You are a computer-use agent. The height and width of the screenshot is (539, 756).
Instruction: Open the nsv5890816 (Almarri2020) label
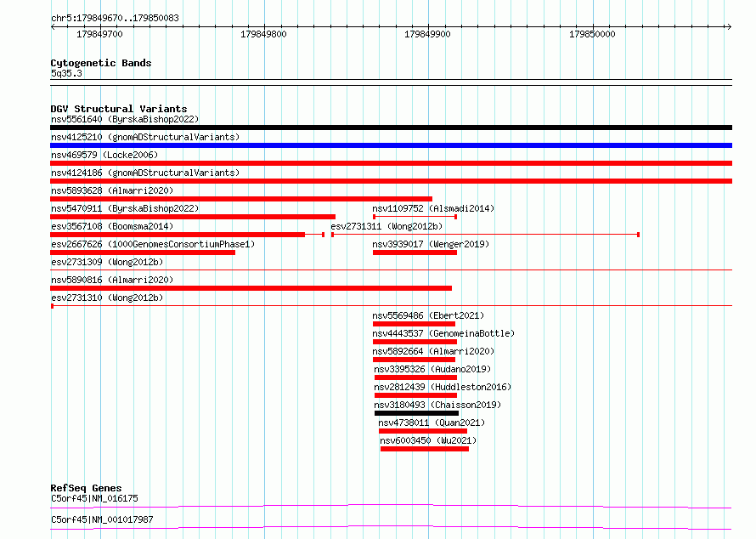(112, 280)
